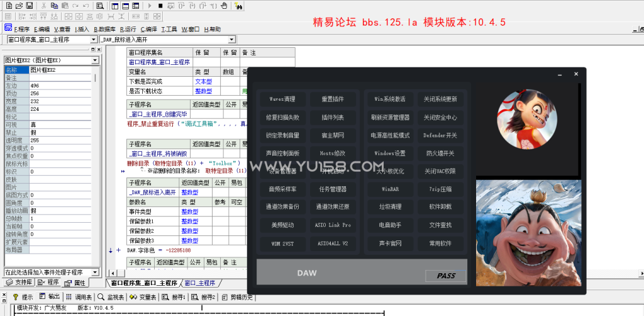Click the Run play triangle icon
The image size is (644, 316).
click(x=150, y=6)
